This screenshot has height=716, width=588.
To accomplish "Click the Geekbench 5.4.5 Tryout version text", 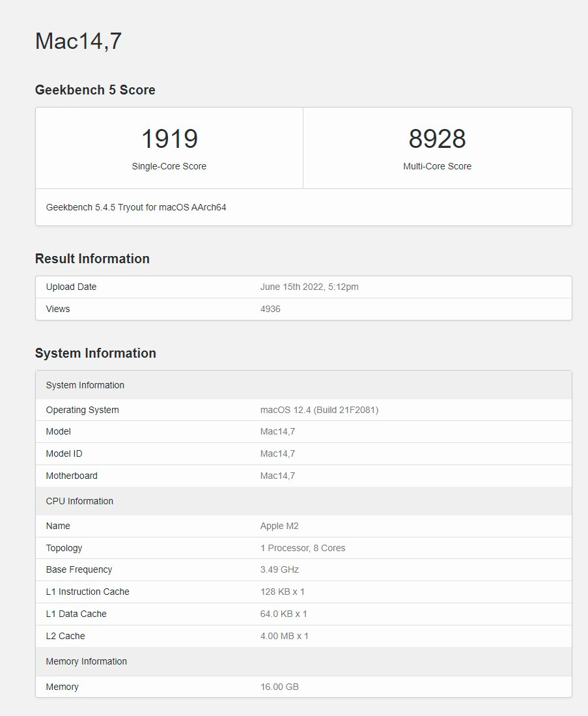I will coord(136,207).
